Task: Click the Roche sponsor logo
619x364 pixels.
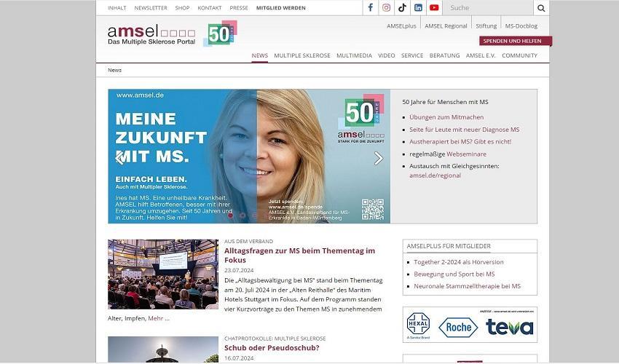Action: (458, 328)
